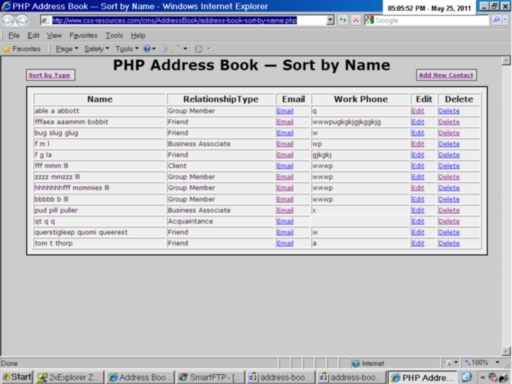This screenshot has height=384, width=512.
Task: Open the File menu
Action: [14, 35]
